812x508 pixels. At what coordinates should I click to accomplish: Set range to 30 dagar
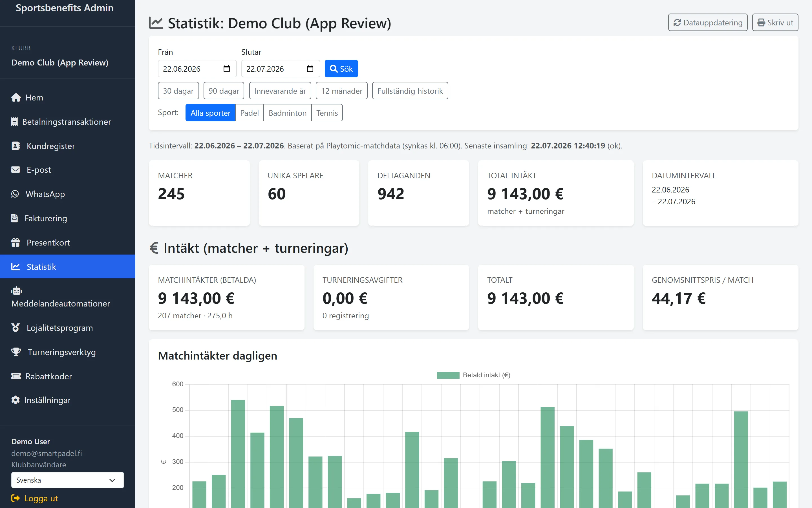pyautogui.click(x=178, y=91)
